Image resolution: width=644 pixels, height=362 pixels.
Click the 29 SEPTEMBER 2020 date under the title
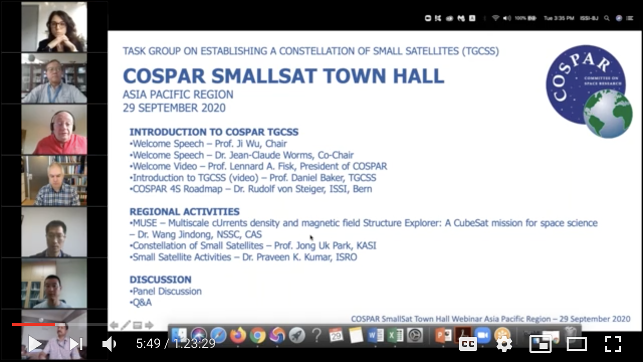(174, 108)
